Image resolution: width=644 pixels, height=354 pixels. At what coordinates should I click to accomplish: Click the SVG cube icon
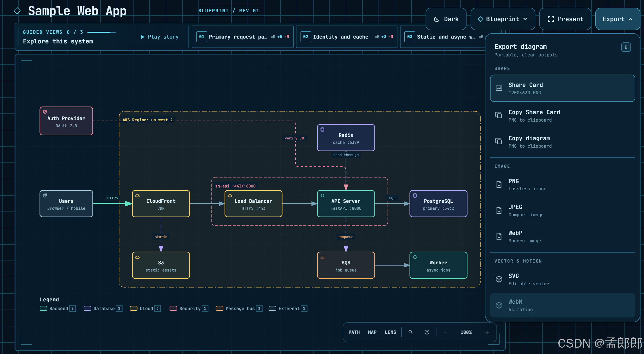coord(499,279)
